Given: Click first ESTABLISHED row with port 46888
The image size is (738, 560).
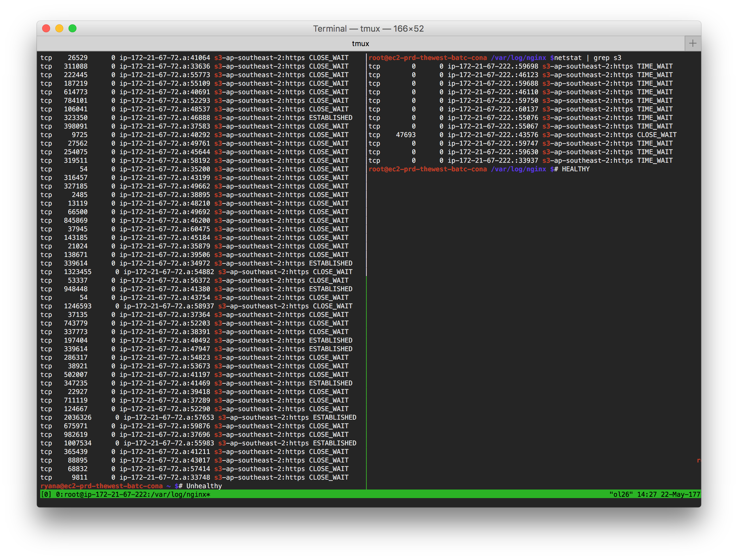Looking at the screenshot, I should point(330,118).
